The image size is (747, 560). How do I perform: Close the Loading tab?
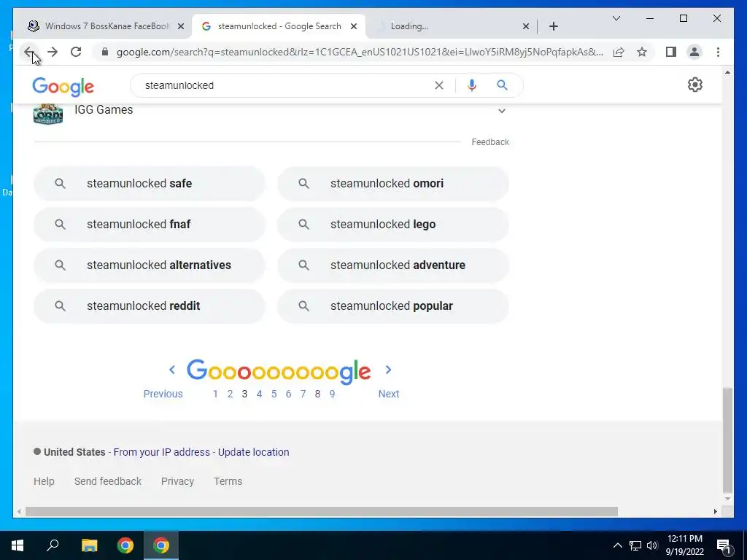tap(525, 26)
